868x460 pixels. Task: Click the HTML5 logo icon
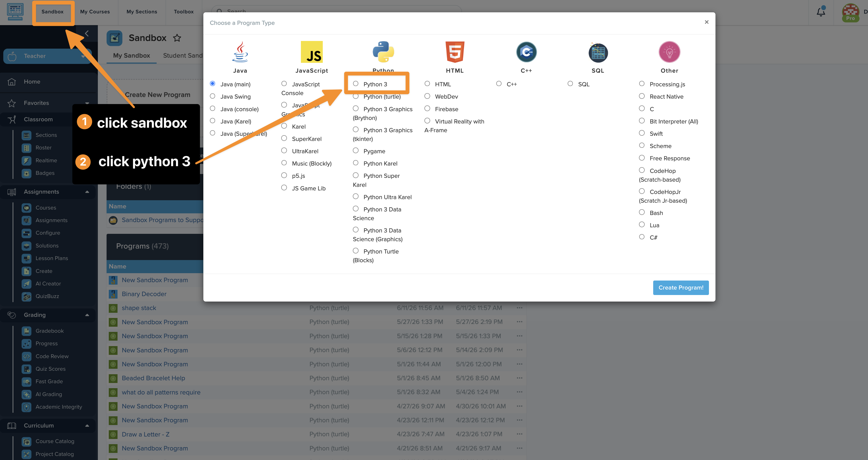pyautogui.click(x=455, y=52)
